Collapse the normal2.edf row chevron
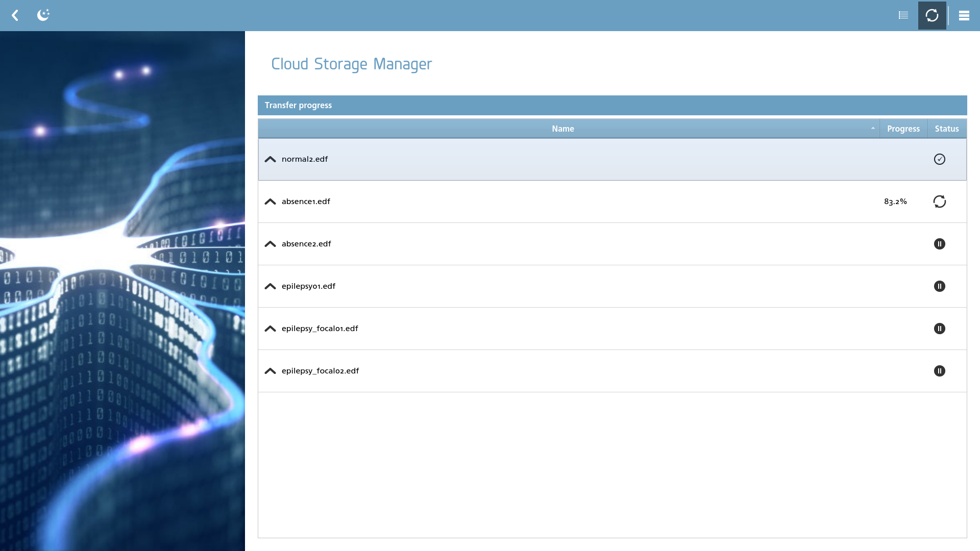This screenshot has width=980, height=551. tap(271, 159)
